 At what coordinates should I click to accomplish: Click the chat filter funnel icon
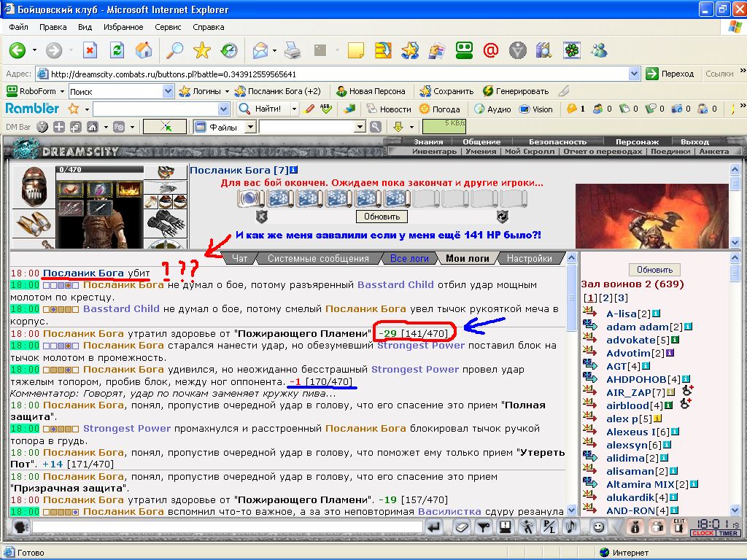coord(484,527)
